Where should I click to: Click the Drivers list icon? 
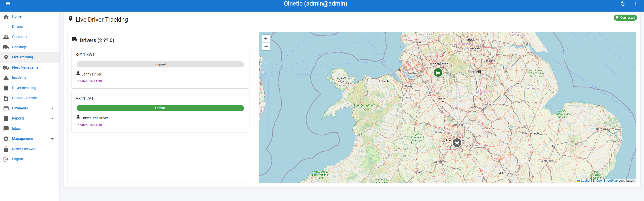[x=6, y=27]
